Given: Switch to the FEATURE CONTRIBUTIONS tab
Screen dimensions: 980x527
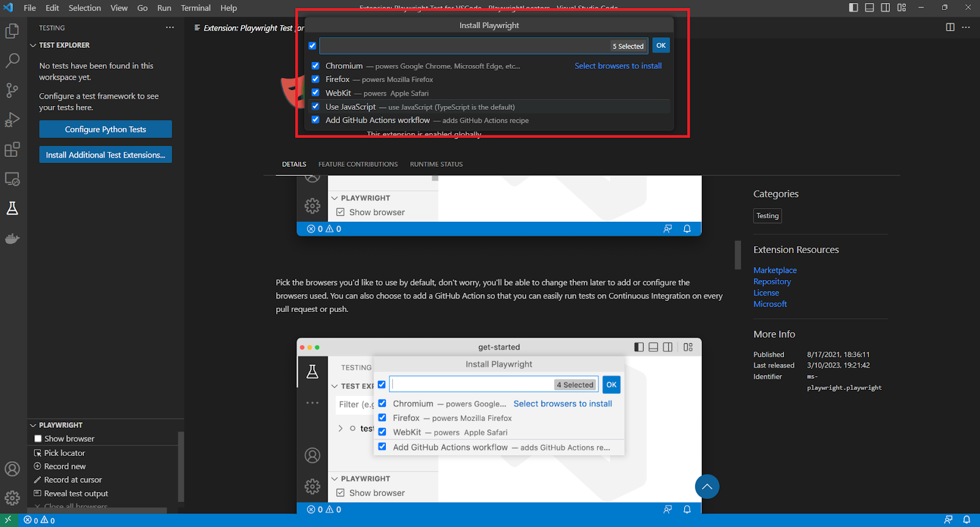Looking at the screenshot, I should point(358,164).
